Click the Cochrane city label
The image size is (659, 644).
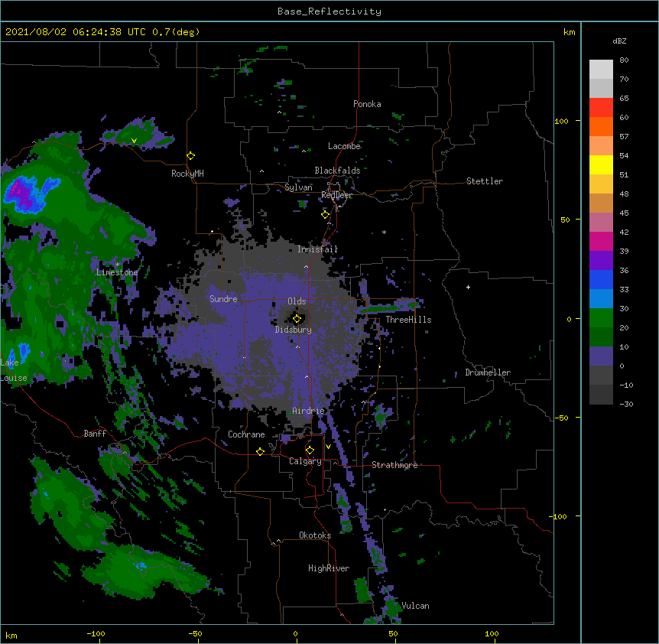pyautogui.click(x=246, y=434)
